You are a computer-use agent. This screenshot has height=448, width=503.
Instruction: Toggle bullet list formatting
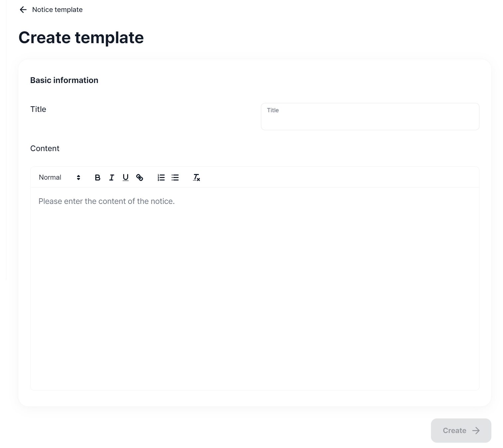point(175,177)
